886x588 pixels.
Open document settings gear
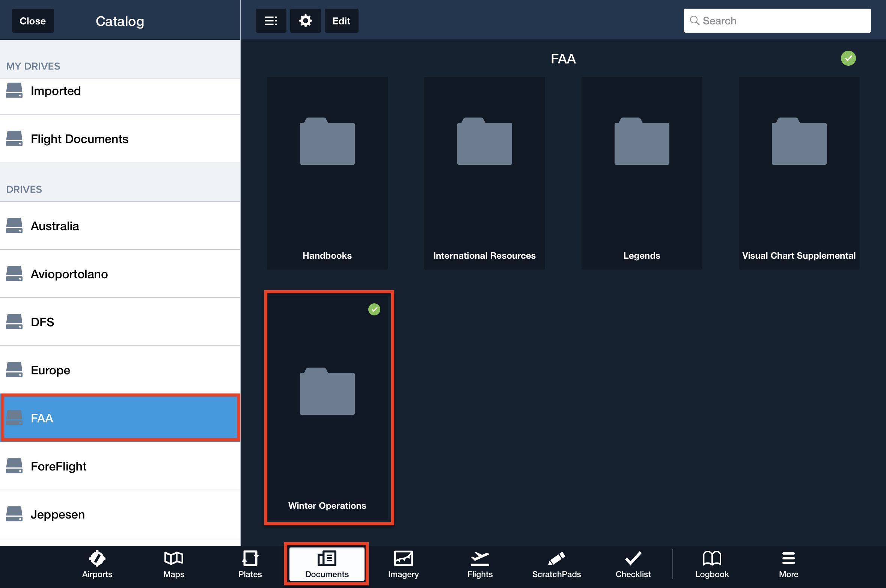(x=305, y=21)
